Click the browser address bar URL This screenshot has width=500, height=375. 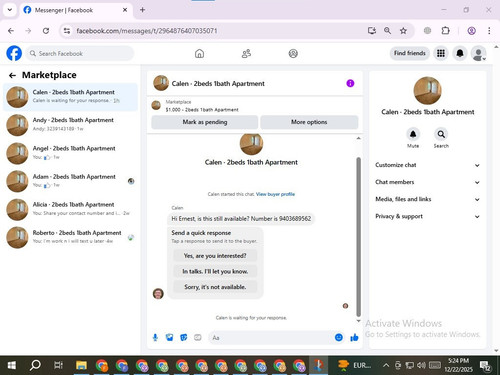click(x=147, y=31)
